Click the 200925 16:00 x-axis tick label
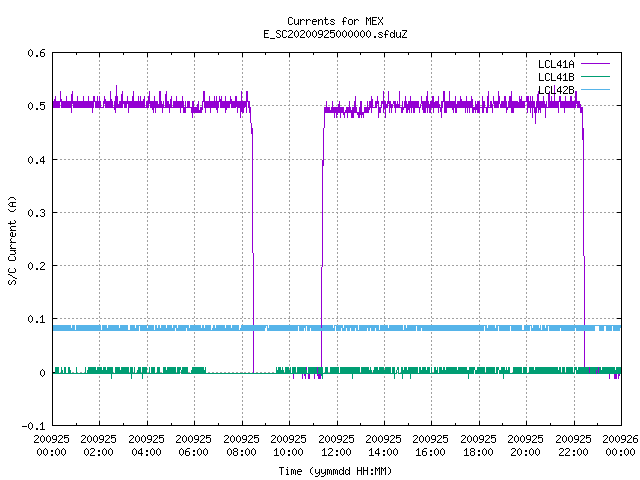Screen dimensions: 640x480 [431, 446]
